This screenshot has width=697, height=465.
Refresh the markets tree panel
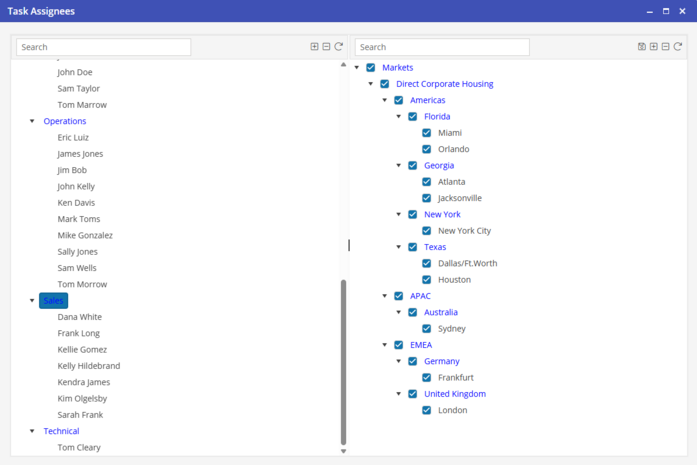pos(678,47)
